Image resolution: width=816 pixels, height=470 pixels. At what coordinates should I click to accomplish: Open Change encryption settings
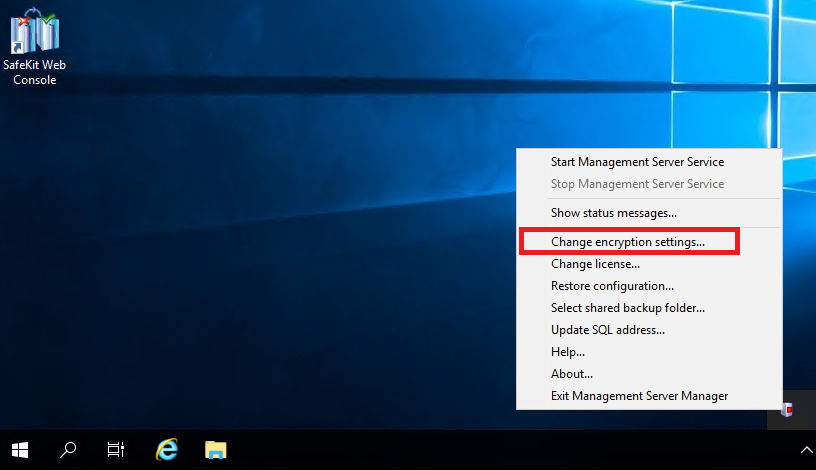(628, 242)
